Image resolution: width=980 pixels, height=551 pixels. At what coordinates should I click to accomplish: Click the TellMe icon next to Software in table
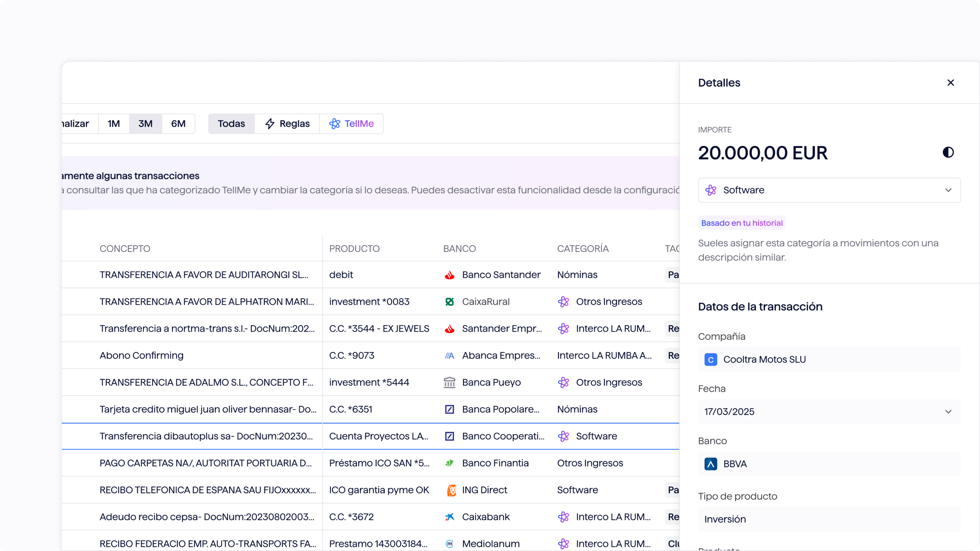(563, 436)
